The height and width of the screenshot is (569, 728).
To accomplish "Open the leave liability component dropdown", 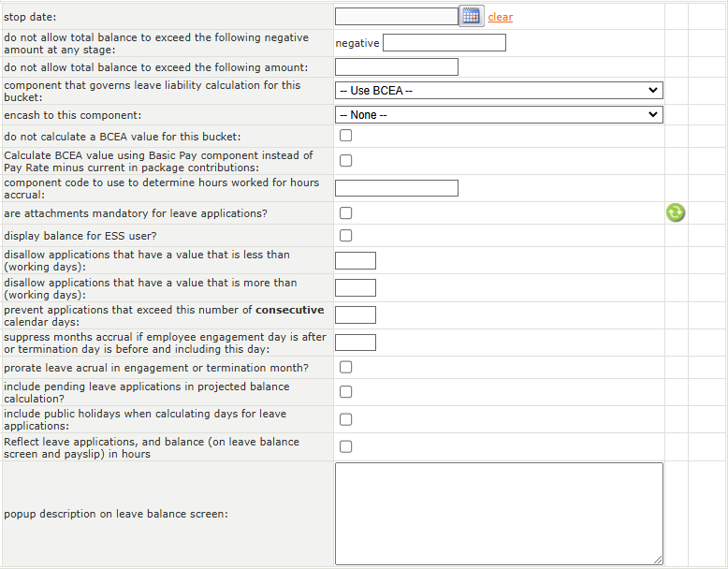I will [x=499, y=91].
